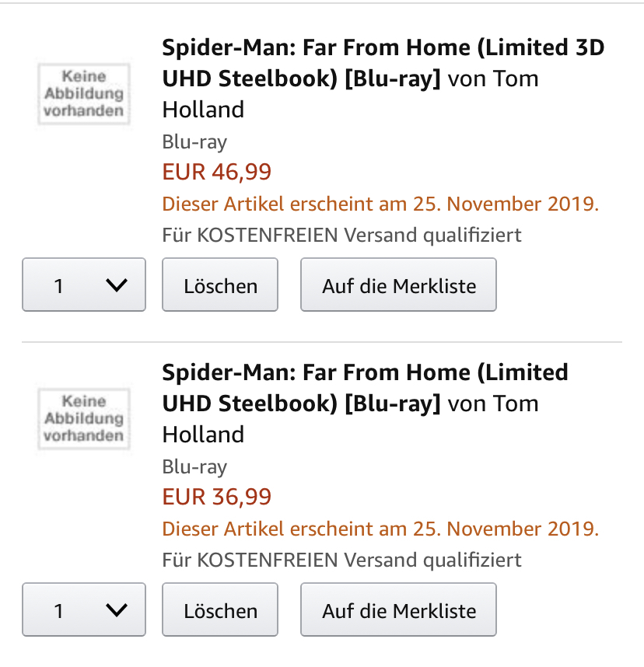
Task: Click Auf die Merkliste for the EUR 36,99 item
Action: coord(398,610)
